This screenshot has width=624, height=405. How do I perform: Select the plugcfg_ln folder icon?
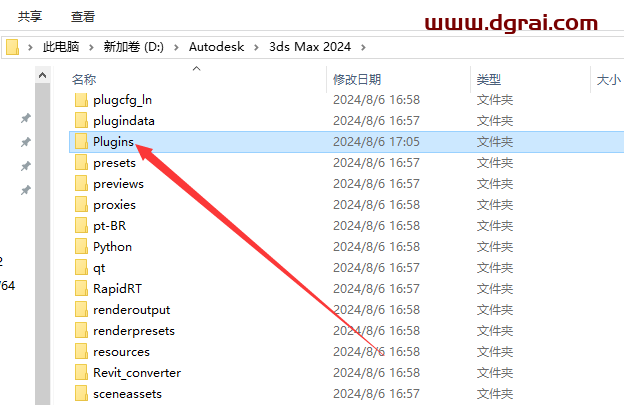81,100
